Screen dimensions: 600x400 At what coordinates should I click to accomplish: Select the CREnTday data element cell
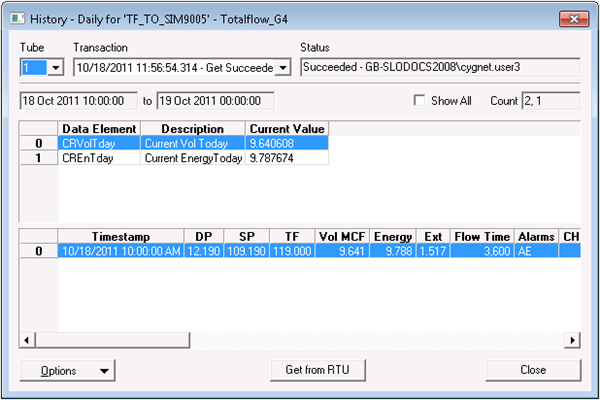click(99, 158)
